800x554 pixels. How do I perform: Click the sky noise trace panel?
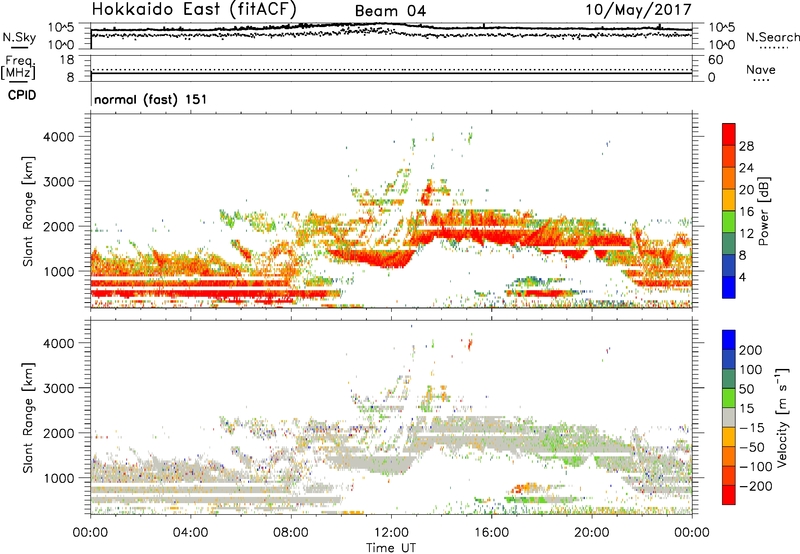[391, 36]
